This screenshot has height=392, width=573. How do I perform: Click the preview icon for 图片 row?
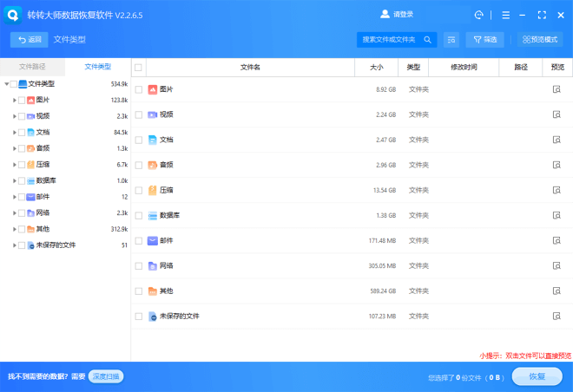tap(557, 89)
